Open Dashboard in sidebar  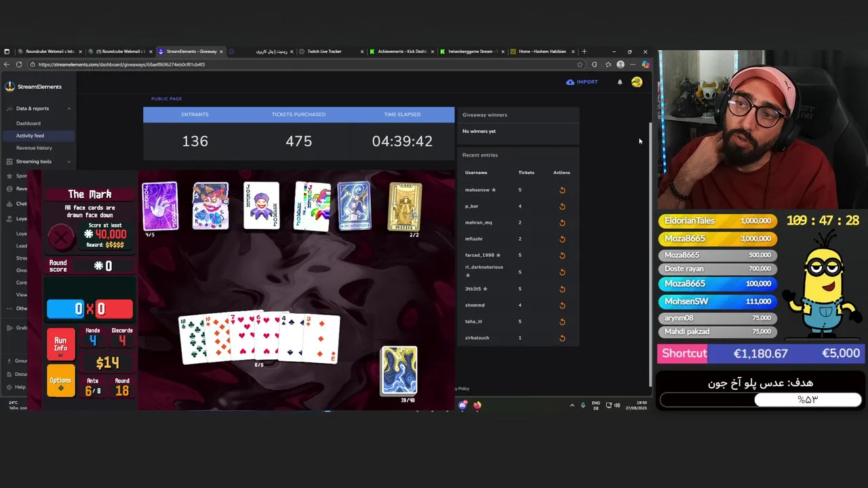[28, 123]
